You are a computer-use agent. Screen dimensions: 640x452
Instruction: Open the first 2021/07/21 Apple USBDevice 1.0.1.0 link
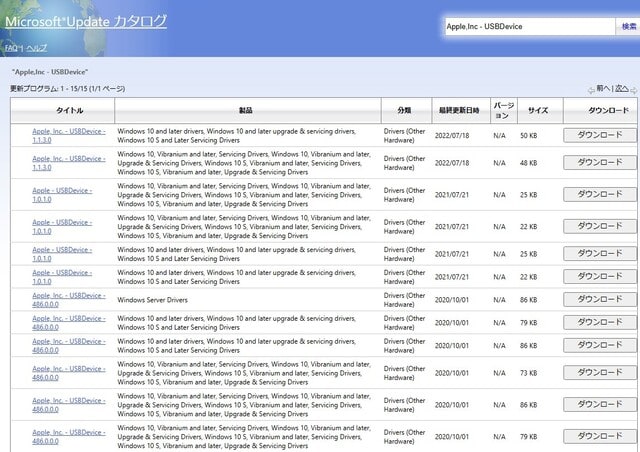tap(62, 195)
